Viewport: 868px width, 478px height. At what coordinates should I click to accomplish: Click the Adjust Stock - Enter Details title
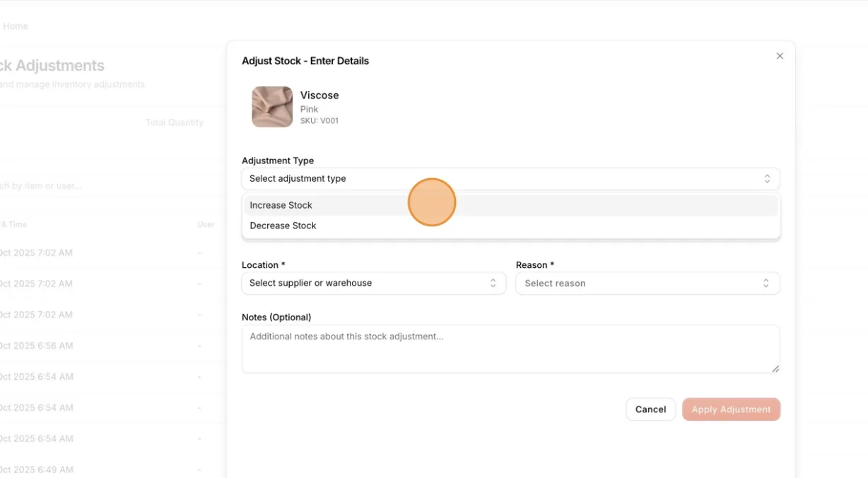click(305, 61)
